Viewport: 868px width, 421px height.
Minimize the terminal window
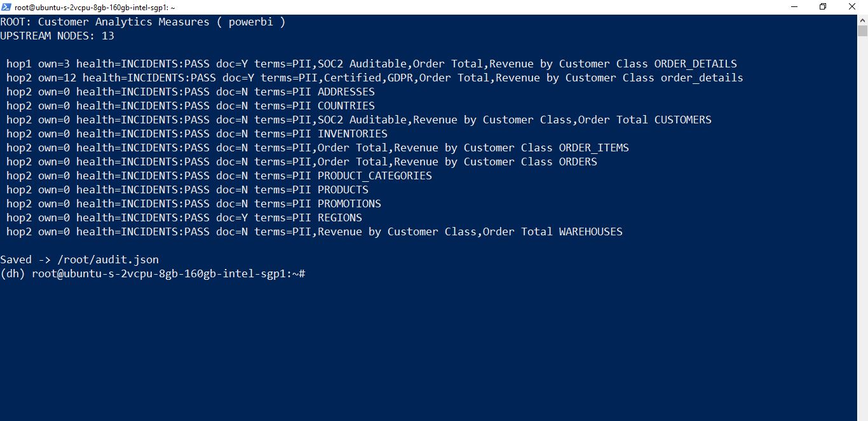pos(794,7)
